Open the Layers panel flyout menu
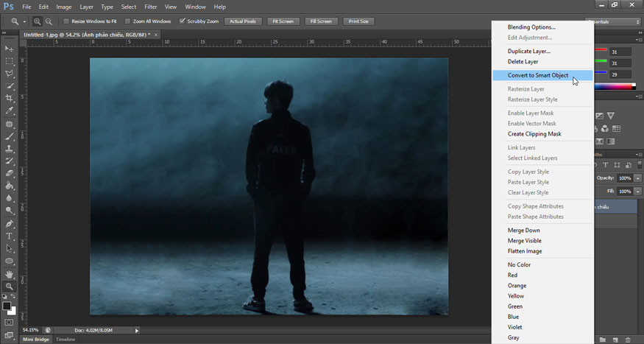This screenshot has width=644, height=344. pyautogui.click(x=639, y=155)
